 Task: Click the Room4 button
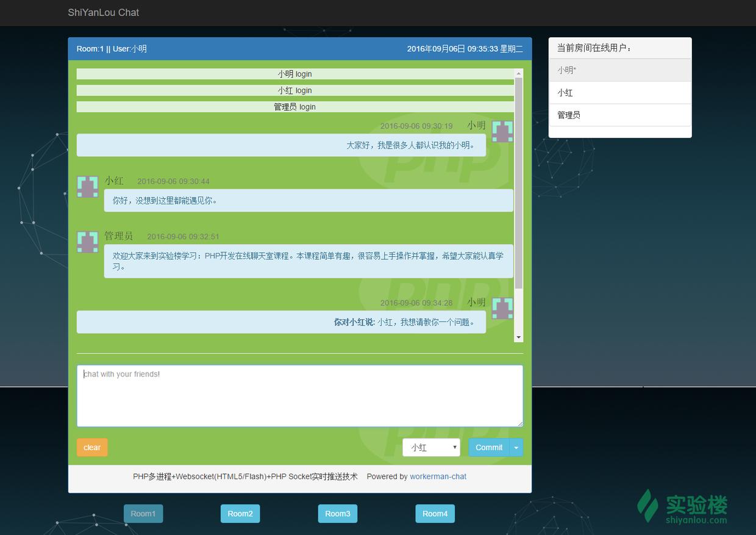(435, 513)
